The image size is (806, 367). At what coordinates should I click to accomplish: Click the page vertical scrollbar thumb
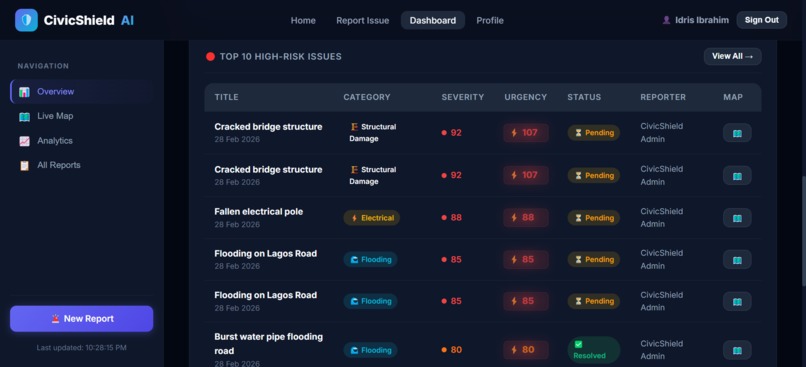pyautogui.click(x=803, y=231)
